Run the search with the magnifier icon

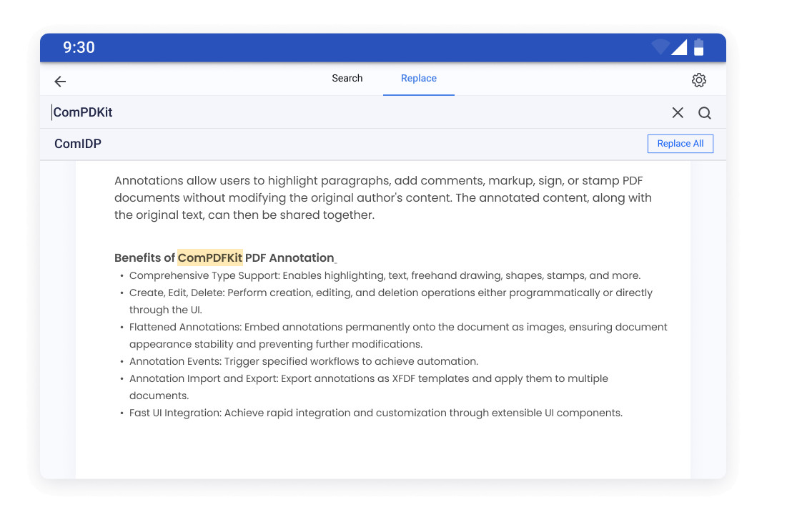point(704,113)
